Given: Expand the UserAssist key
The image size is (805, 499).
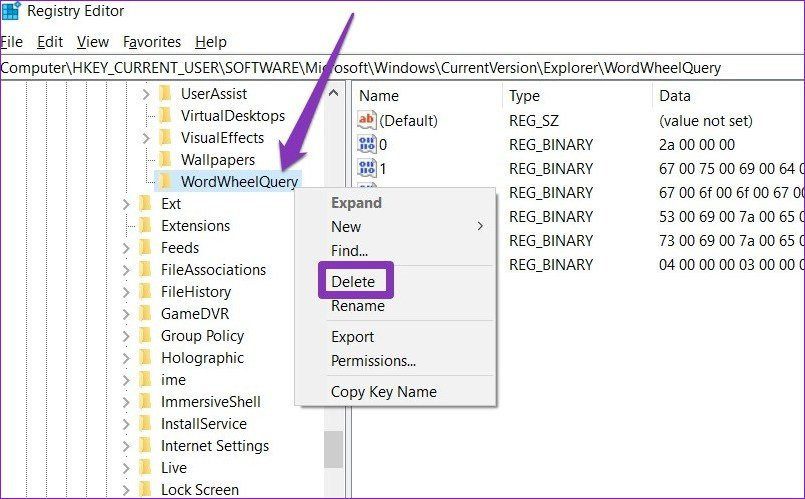Looking at the screenshot, I should tap(146, 94).
